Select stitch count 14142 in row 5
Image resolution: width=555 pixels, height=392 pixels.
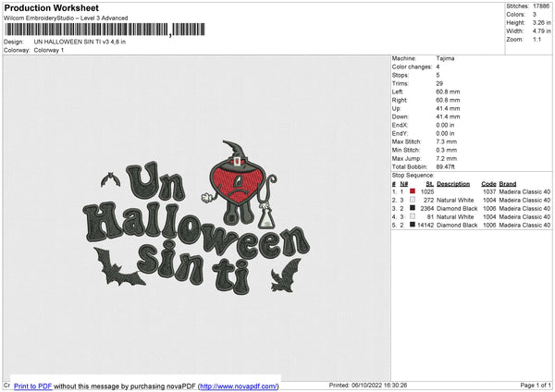(425, 225)
